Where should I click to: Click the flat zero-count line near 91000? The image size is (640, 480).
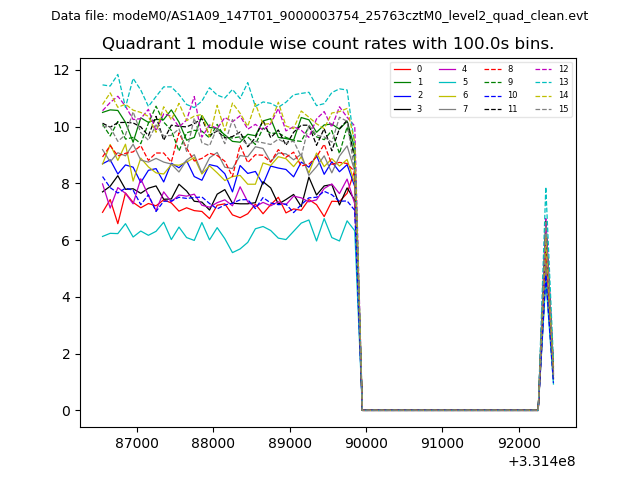(x=442, y=409)
